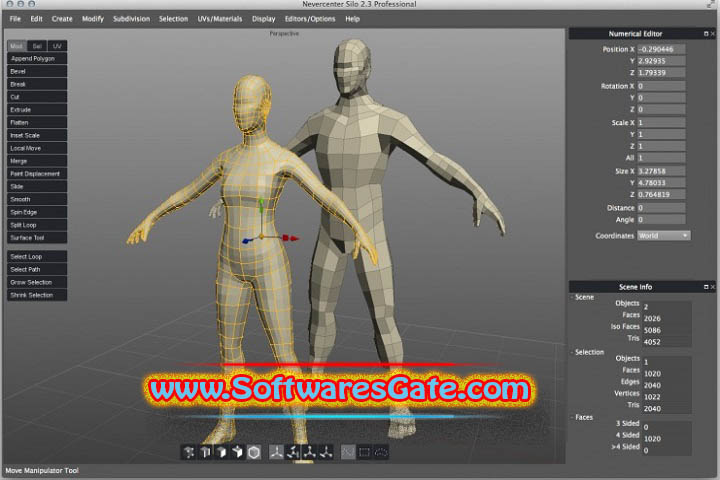
Task: Switch to the UV tab in tool panel
Action: point(57,46)
